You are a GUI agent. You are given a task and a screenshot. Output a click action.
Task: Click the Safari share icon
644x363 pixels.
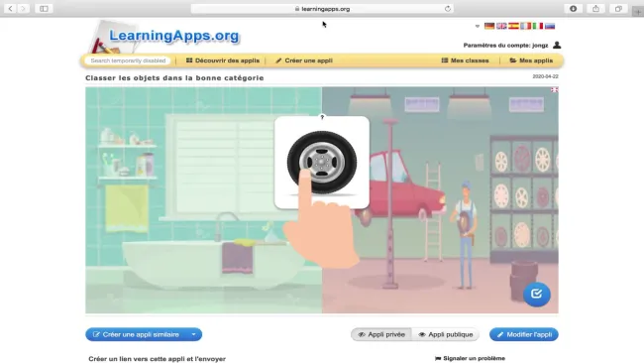[x=595, y=9]
